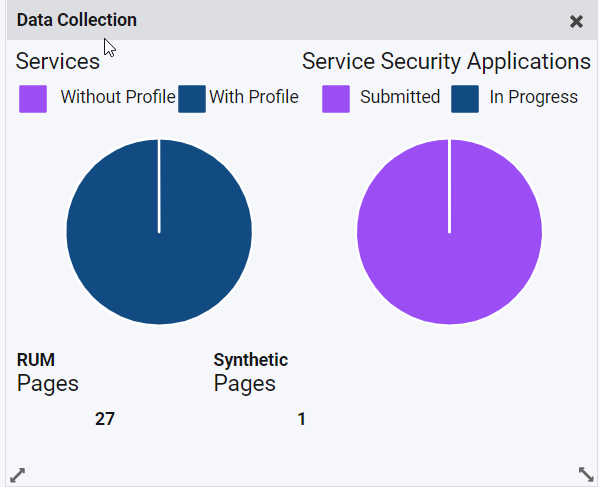This screenshot has width=599, height=487.
Task: Select the dark blue Services pie chart
Action: [x=159, y=232]
